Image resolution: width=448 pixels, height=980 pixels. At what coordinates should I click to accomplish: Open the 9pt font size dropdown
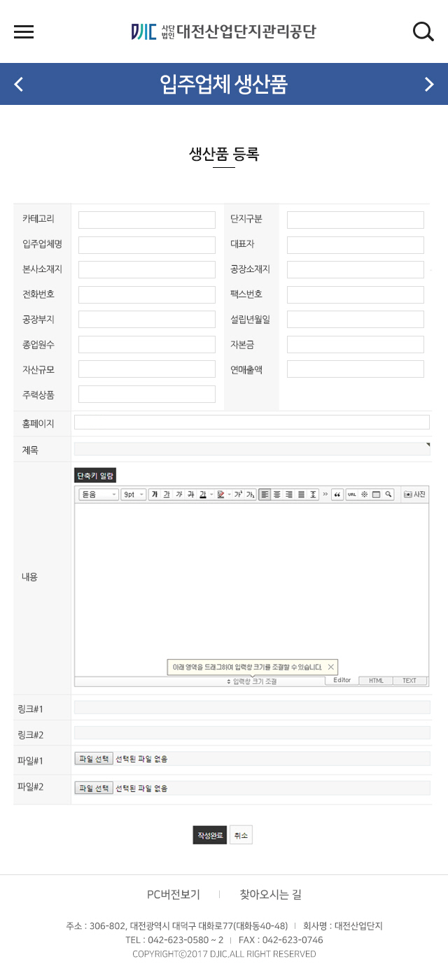point(134,494)
